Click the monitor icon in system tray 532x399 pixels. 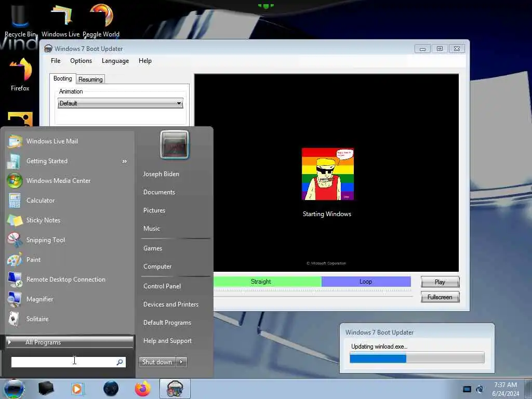467,389
